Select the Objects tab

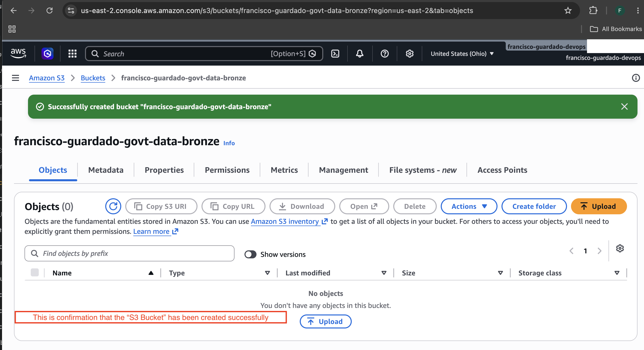click(x=53, y=170)
